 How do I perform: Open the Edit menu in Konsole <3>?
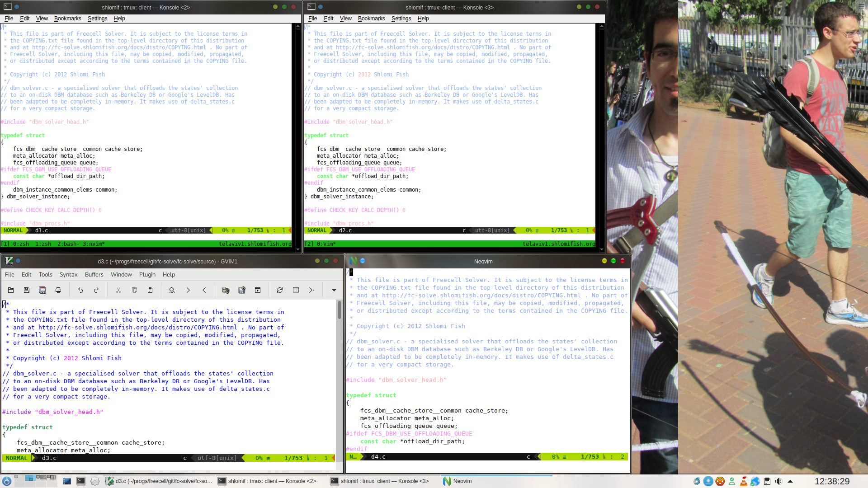pos(329,19)
